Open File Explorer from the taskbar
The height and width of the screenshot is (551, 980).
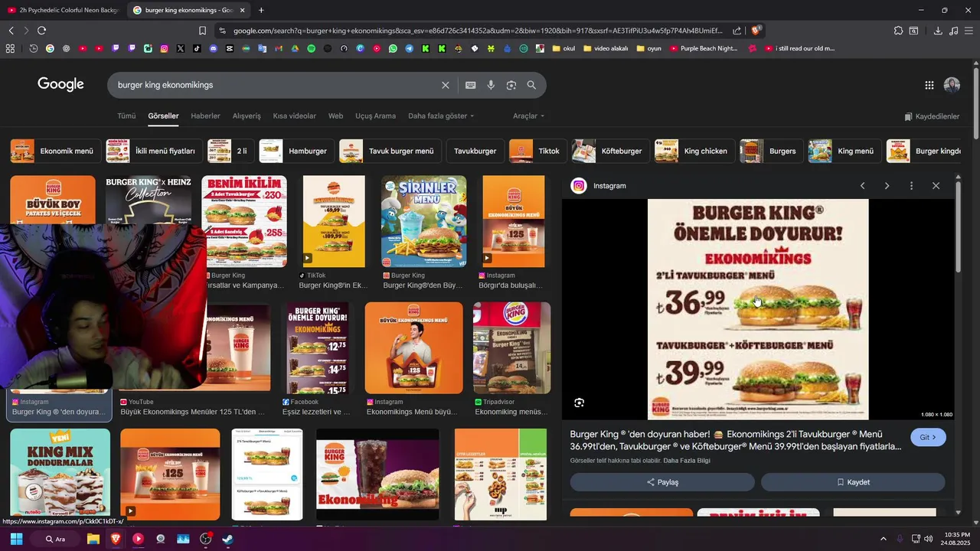pos(93,539)
